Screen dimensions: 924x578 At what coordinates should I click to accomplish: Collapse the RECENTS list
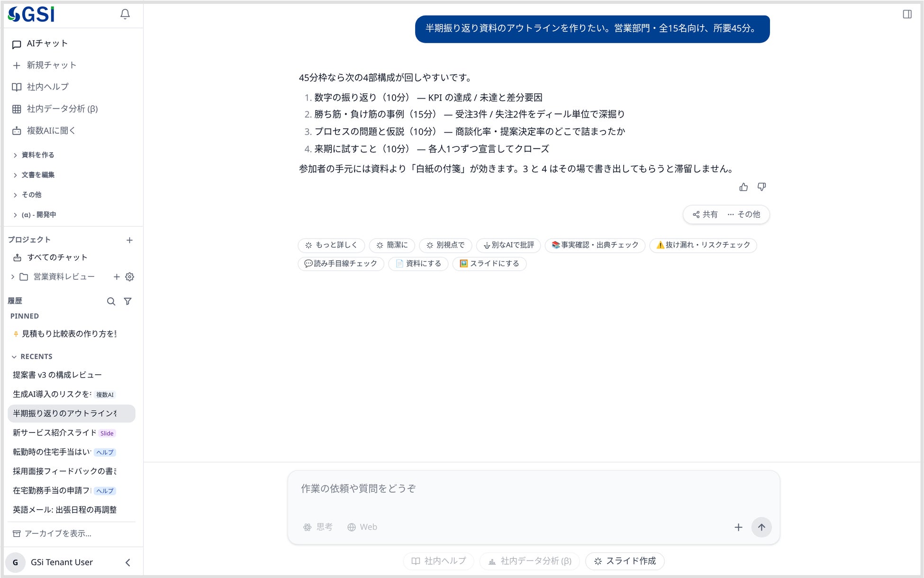(x=32, y=357)
